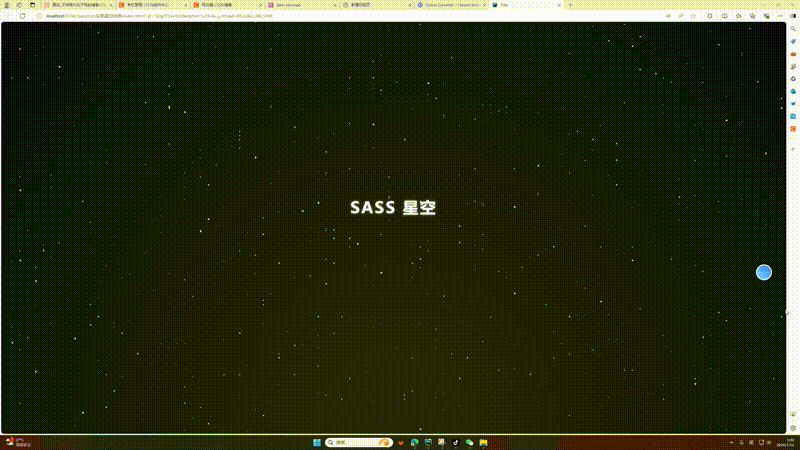This screenshot has height=450, width=800.
Task: Reload the page with refresh icon
Action: [22, 16]
